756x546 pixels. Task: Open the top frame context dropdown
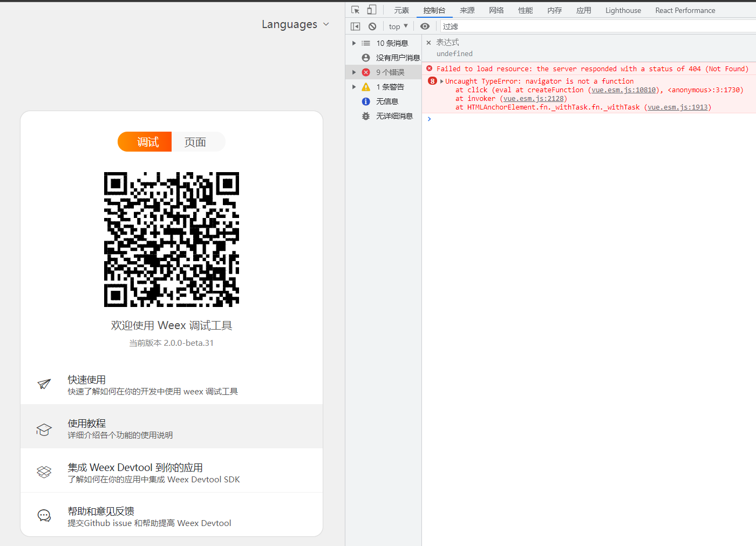click(397, 26)
